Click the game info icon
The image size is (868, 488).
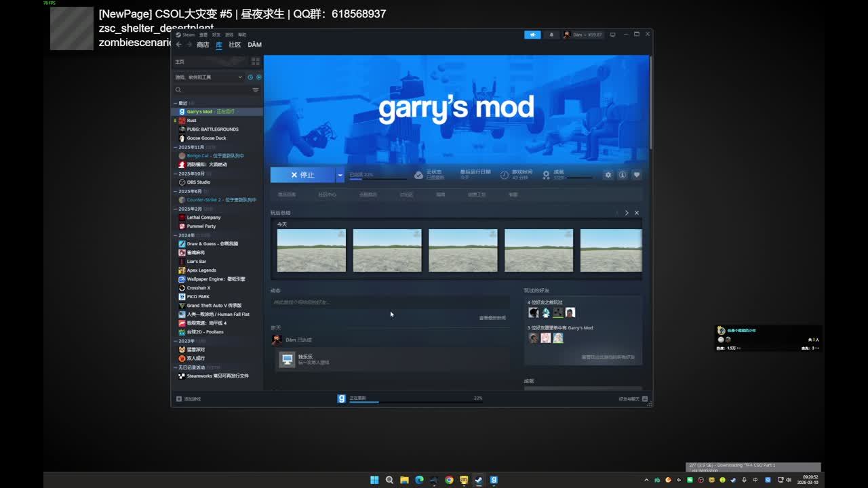[x=622, y=175]
